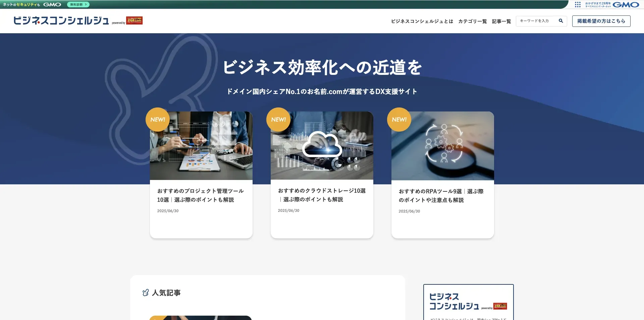Open カテゴリ一覧 menu item
The width and height of the screenshot is (644, 320).
[x=473, y=21]
